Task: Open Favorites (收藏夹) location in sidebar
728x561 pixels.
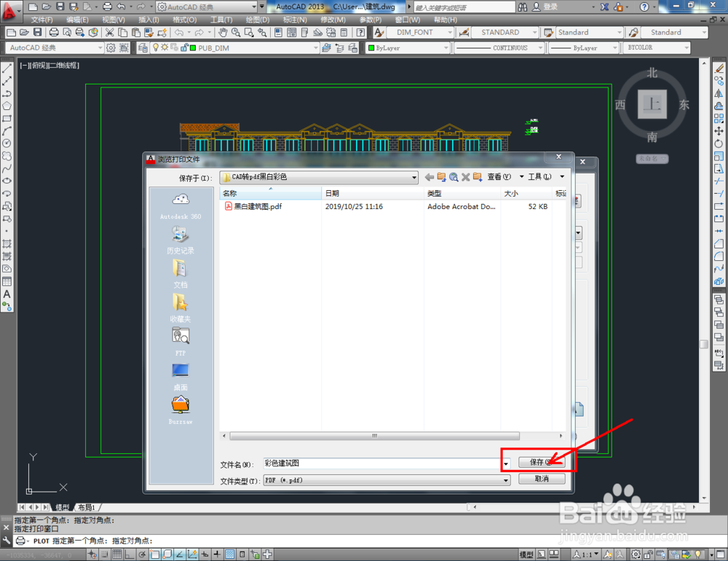Action: 181,308
